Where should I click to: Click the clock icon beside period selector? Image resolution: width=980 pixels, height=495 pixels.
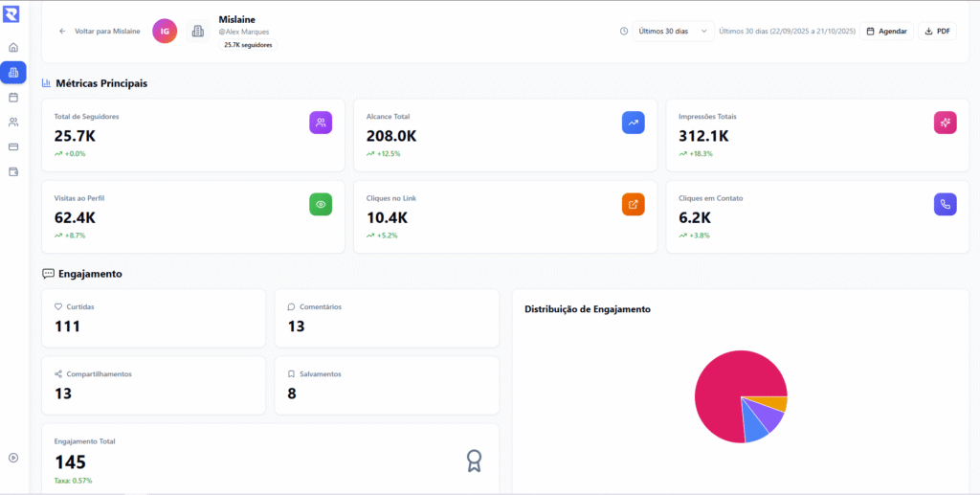[x=624, y=32]
